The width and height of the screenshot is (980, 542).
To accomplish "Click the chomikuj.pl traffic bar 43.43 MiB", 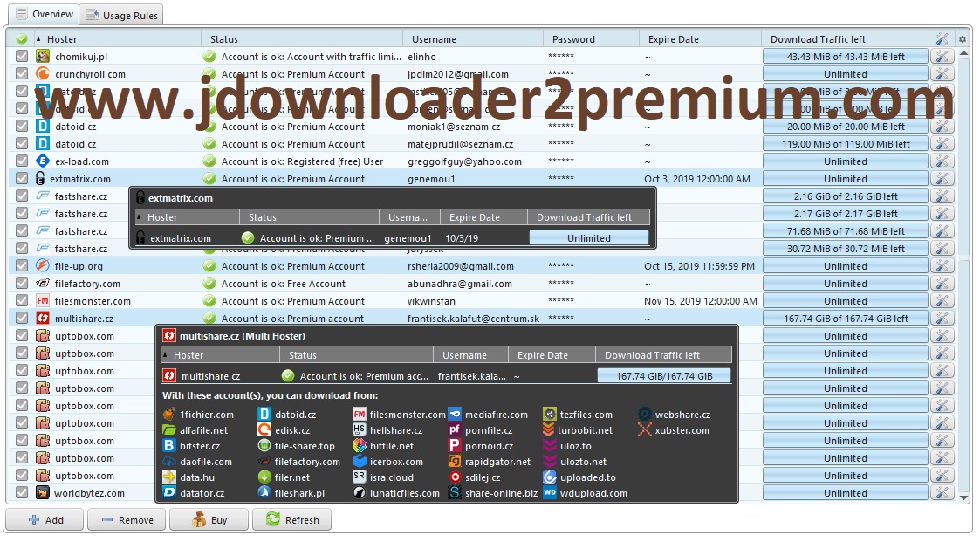I will click(845, 56).
